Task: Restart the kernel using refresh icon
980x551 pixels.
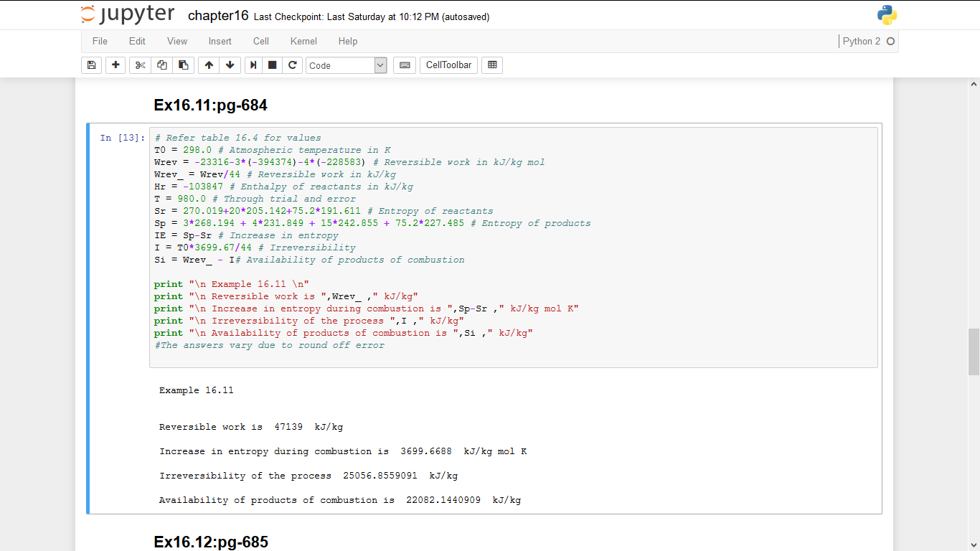Action: point(292,65)
